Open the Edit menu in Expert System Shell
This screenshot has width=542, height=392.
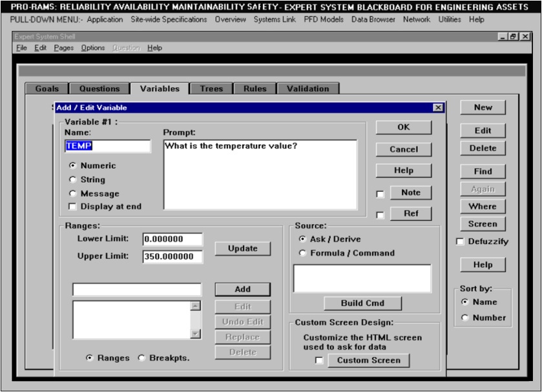tap(41, 48)
